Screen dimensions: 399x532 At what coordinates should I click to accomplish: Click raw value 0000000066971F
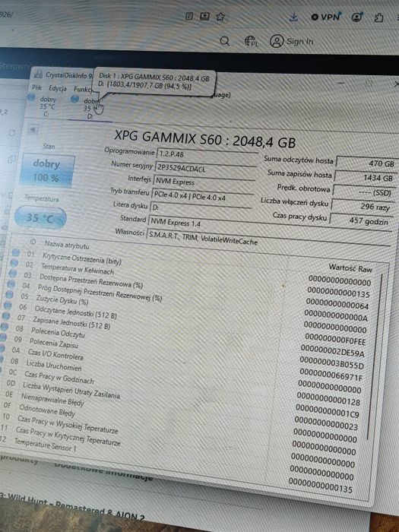point(331,375)
